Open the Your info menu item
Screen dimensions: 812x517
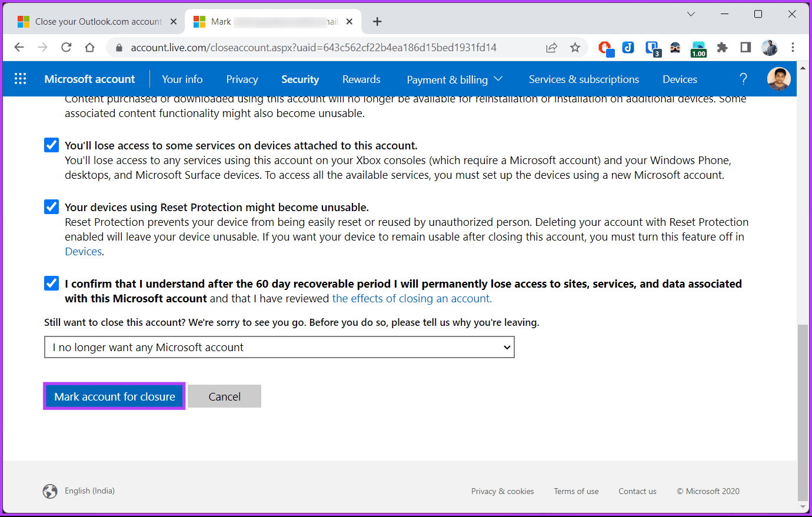182,79
